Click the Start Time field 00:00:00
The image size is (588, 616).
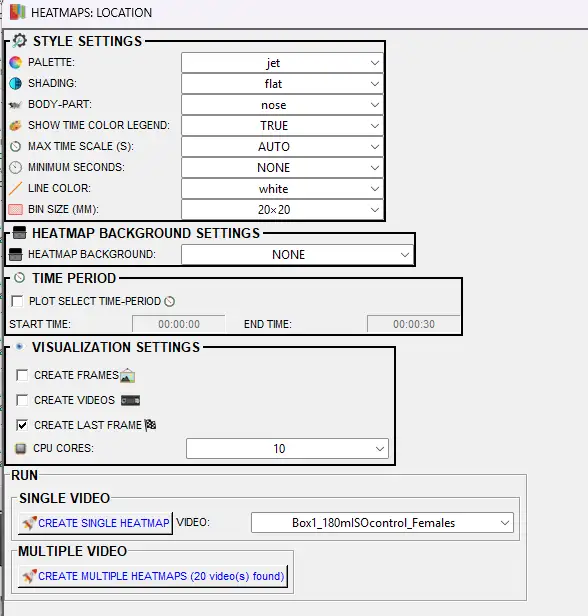pyautogui.click(x=179, y=324)
